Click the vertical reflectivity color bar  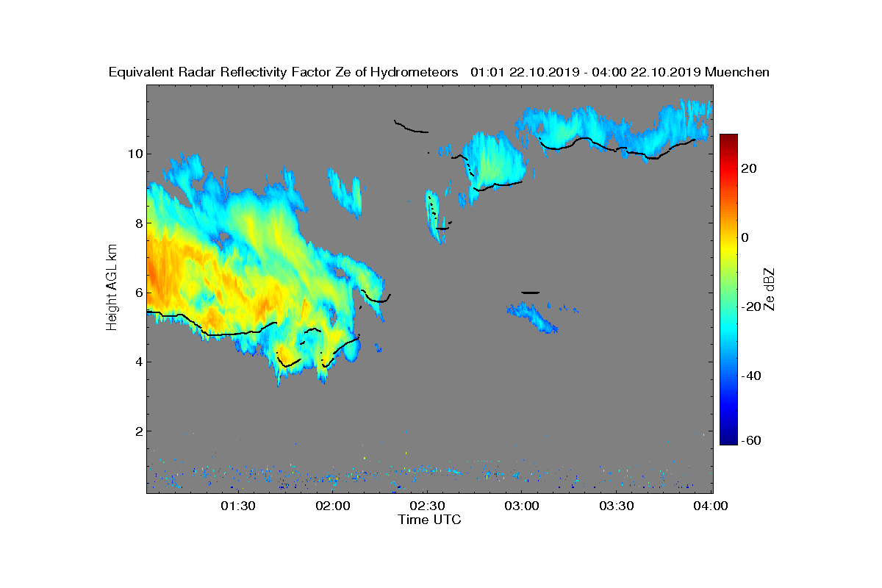728,290
